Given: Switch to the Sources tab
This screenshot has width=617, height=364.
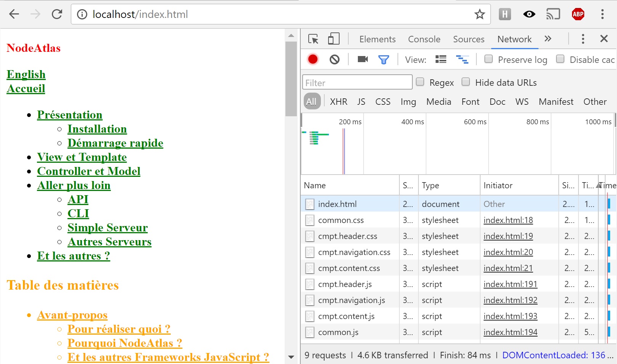Looking at the screenshot, I should 468,39.
